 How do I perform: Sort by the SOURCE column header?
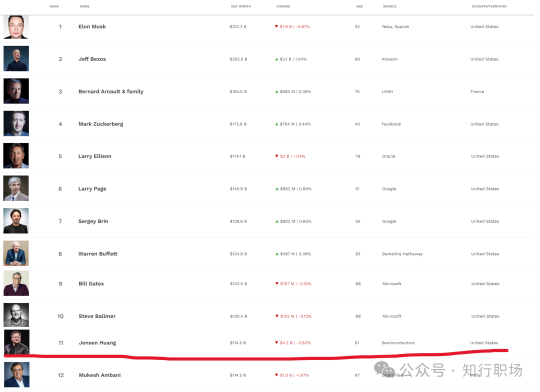pyautogui.click(x=390, y=6)
